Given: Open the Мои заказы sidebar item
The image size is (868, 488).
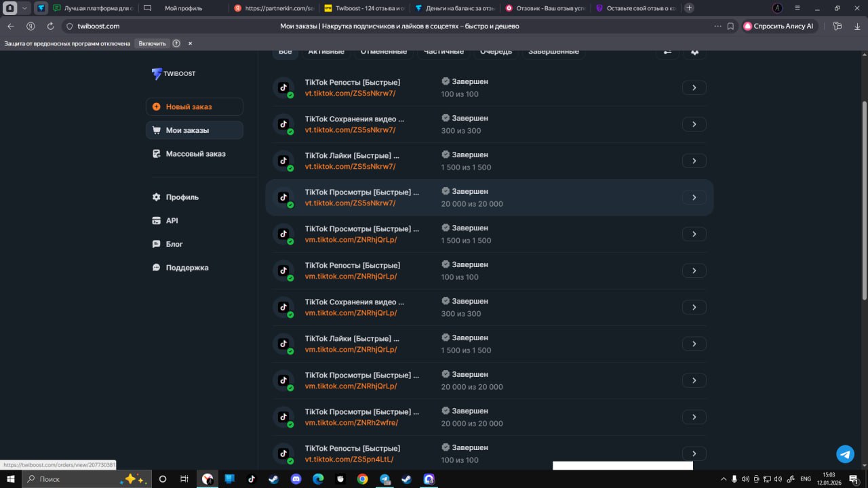Looking at the screenshot, I should (x=195, y=130).
